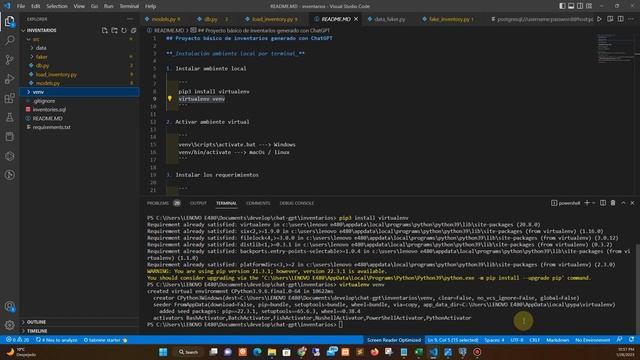Image resolution: width=640 pixels, height=360 pixels.
Task: Change UTF-8 file encoding
Action: pyautogui.click(x=517, y=340)
